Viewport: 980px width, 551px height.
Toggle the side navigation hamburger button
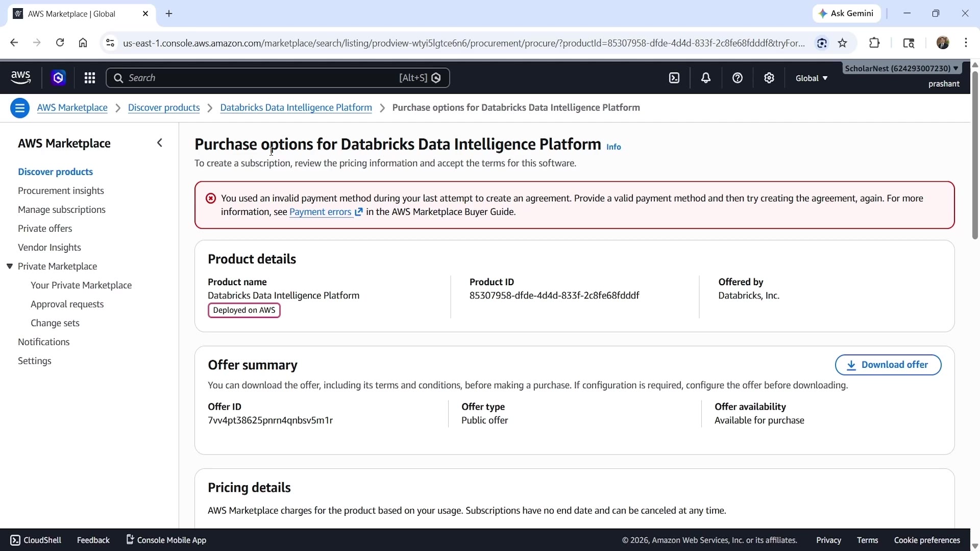20,108
